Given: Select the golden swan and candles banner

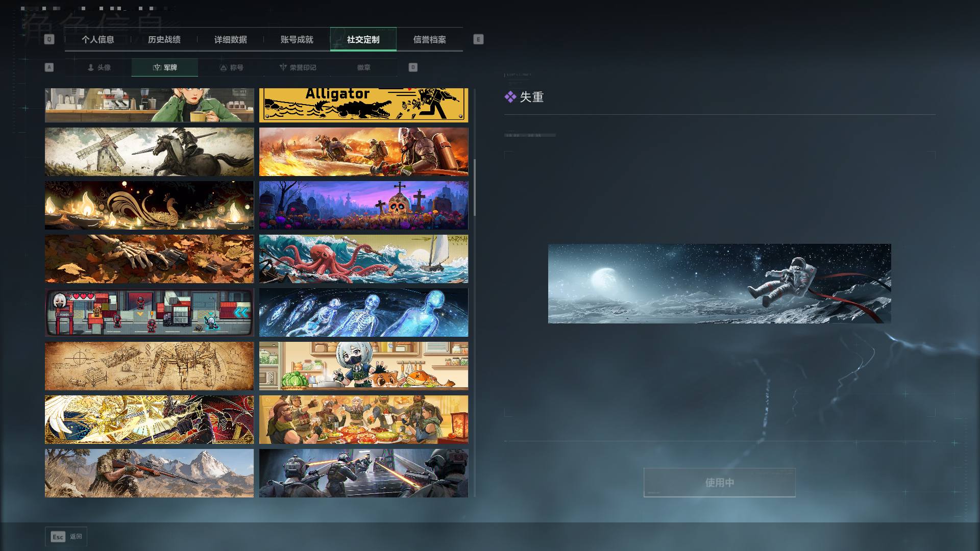Looking at the screenshot, I should coord(149,205).
